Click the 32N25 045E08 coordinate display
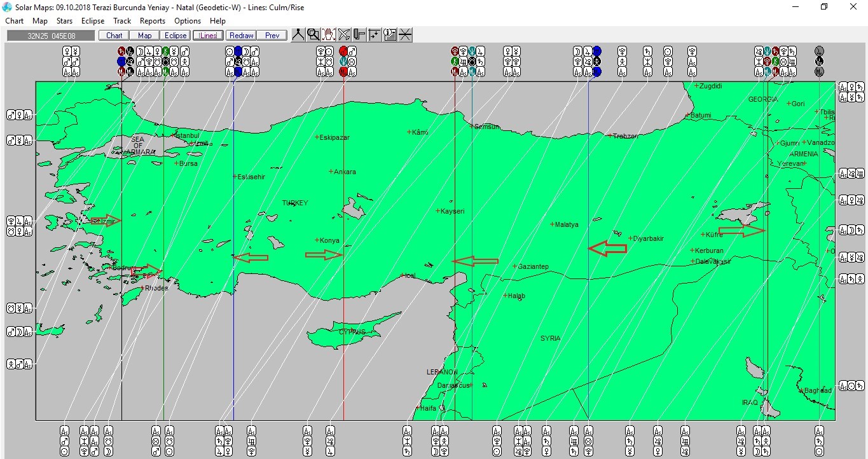This screenshot has width=868, height=459. tap(50, 36)
